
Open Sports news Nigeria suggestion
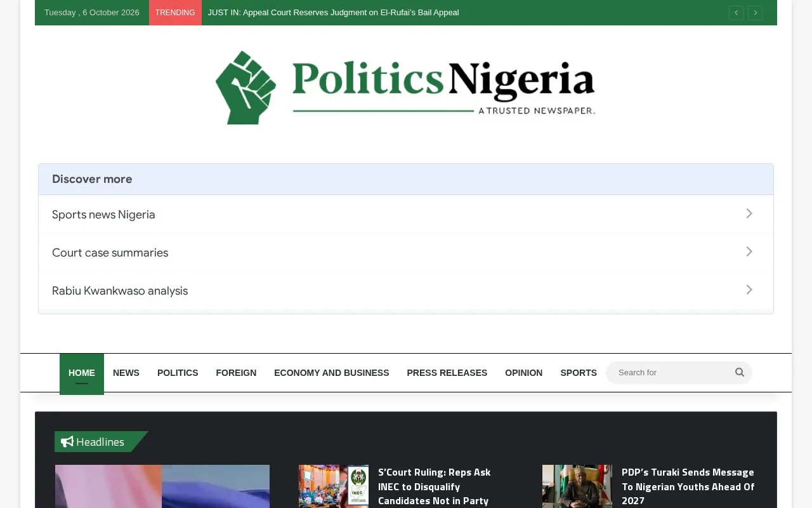(x=406, y=215)
